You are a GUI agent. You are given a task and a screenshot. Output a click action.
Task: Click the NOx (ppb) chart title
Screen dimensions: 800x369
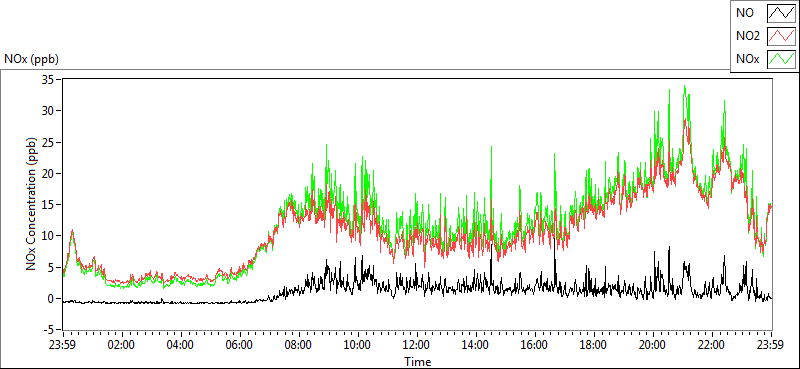(31, 59)
